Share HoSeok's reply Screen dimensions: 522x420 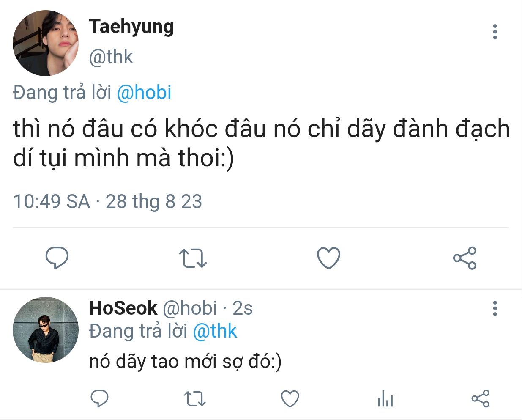point(480,398)
